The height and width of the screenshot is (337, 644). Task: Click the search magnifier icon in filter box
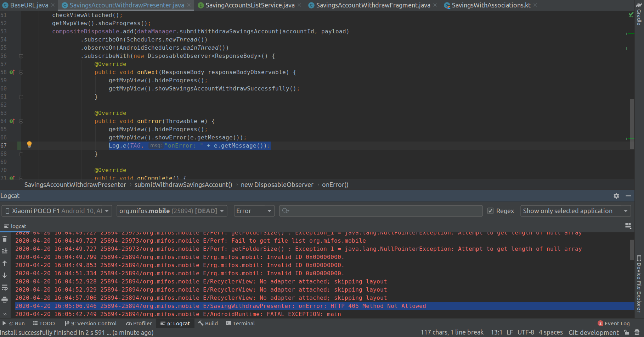point(286,211)
